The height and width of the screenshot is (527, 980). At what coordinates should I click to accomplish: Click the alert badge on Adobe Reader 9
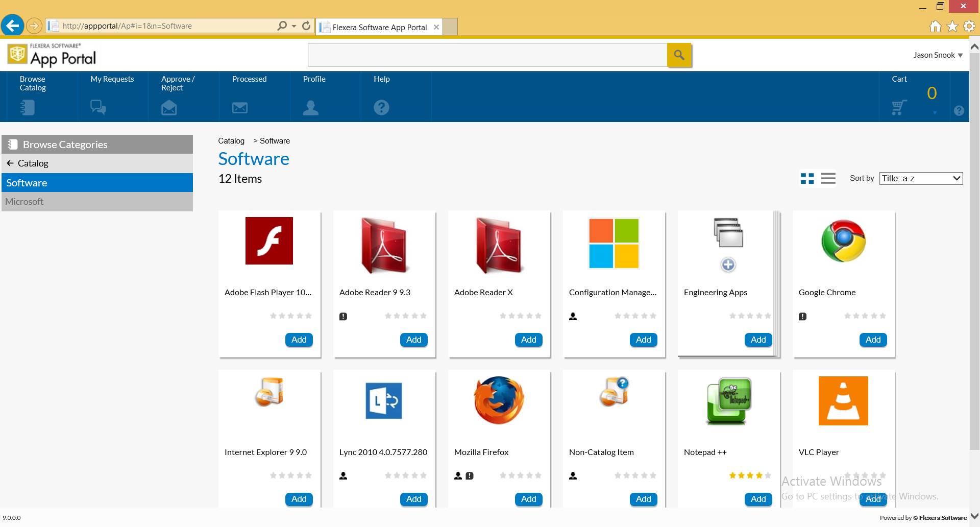pyautogui.click(x=343, y=317)
